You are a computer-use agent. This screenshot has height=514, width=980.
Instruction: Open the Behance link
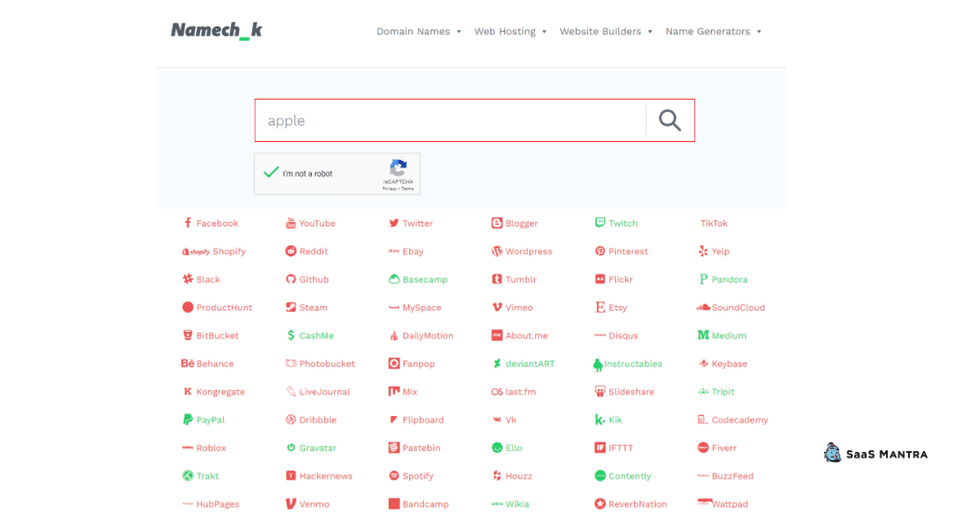(207, 364)
